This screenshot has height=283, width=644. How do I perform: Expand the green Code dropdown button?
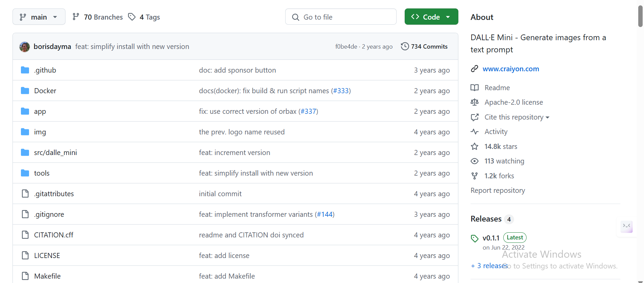(431, 17)
